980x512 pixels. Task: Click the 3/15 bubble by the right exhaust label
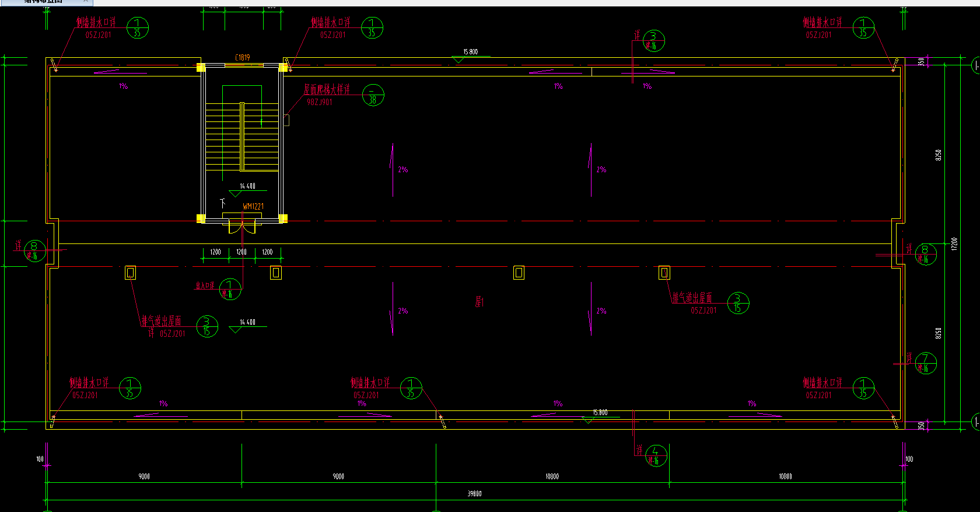(738, 303)
